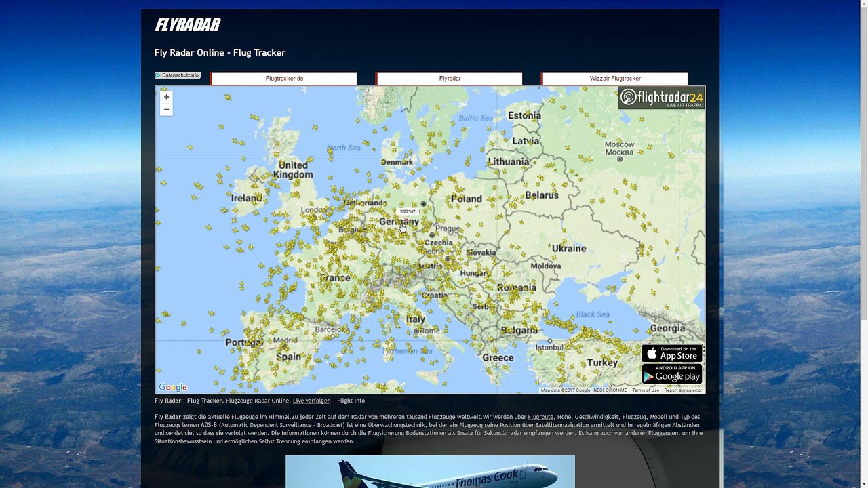Click the 'Black Sea' map label
Image resolution: width=868 pixels, height=488 pixels.
(593, 314)
